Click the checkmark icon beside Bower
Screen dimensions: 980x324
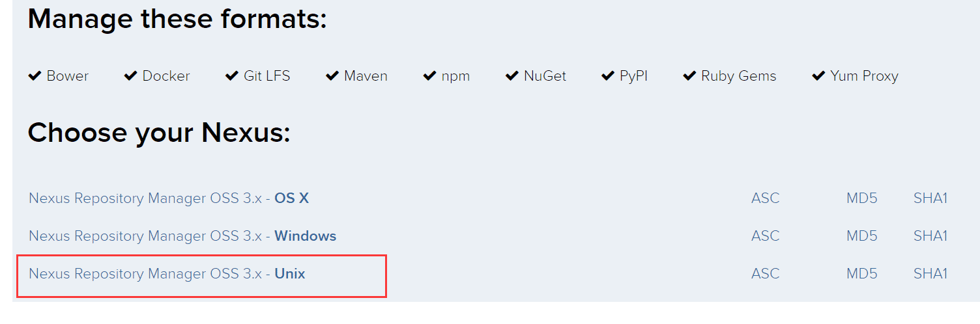coord(35,76)
